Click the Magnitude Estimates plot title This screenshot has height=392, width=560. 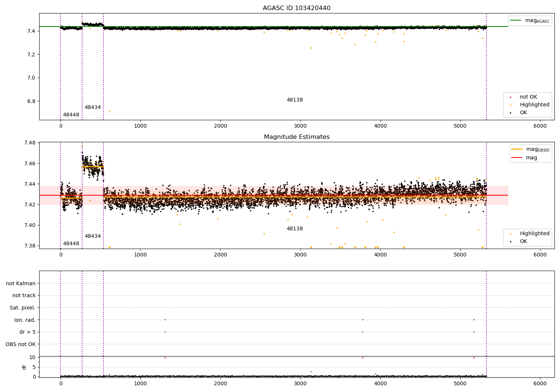[296, 137]
